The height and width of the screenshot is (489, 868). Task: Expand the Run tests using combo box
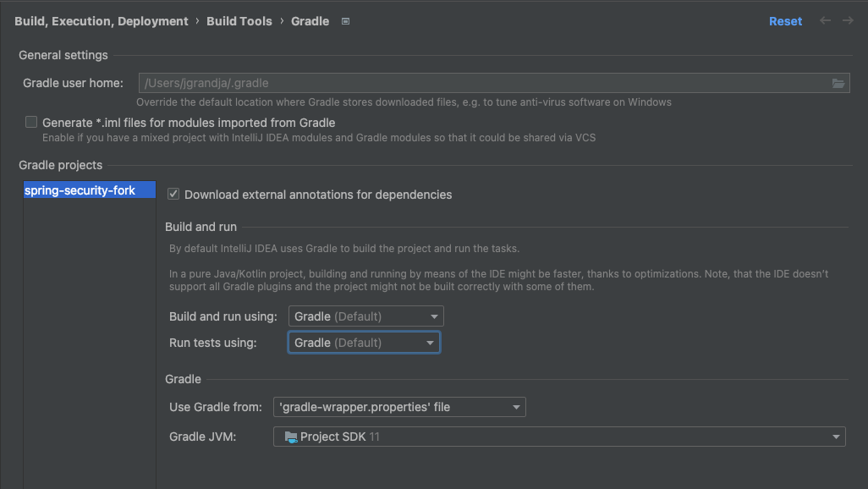click(x=364, y=343)
